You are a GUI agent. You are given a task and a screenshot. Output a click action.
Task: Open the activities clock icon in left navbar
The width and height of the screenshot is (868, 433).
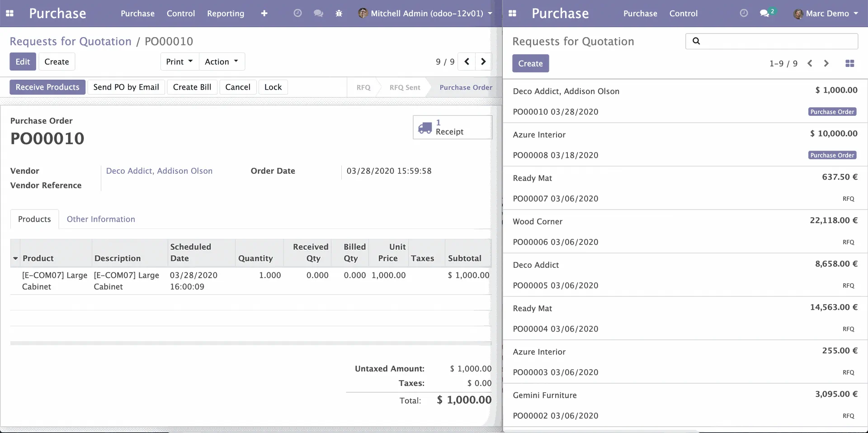297,14
